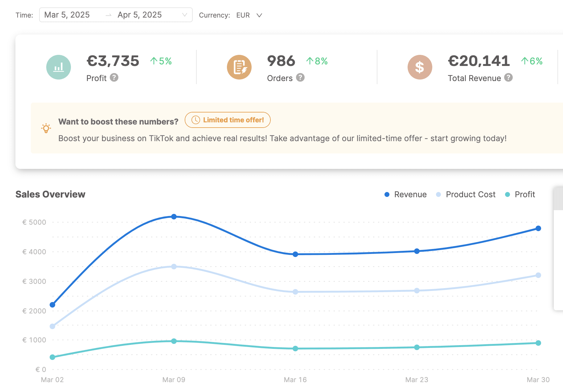
Task: Click the 986 orders value
Action: pyautogui.click(x=281, y=61)
